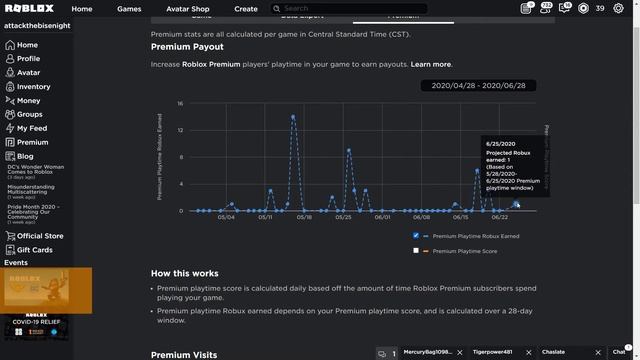Open the Avatar icon in sidebar
The width and height of the screenshot is (640, 360).
10,73
